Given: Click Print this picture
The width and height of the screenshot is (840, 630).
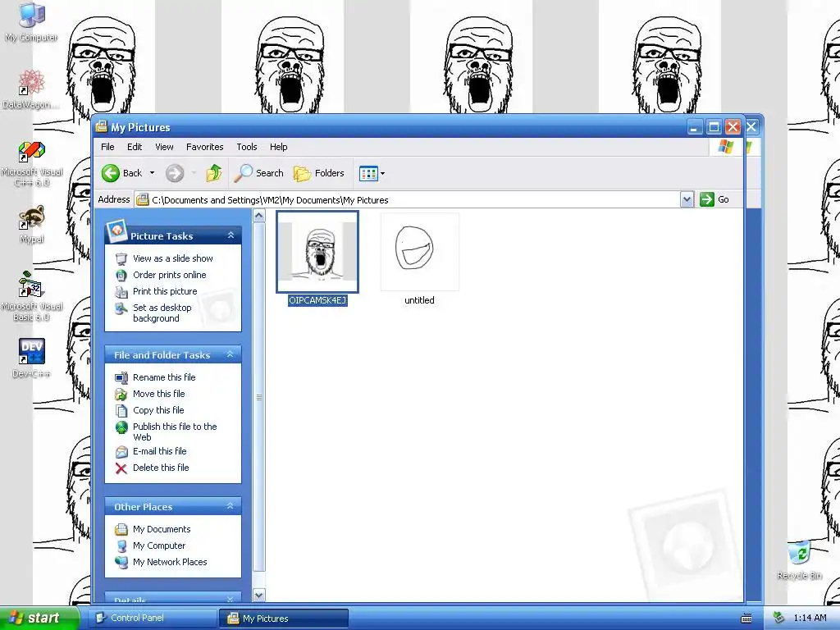Looking at the screenshot, I should (165, 291).
